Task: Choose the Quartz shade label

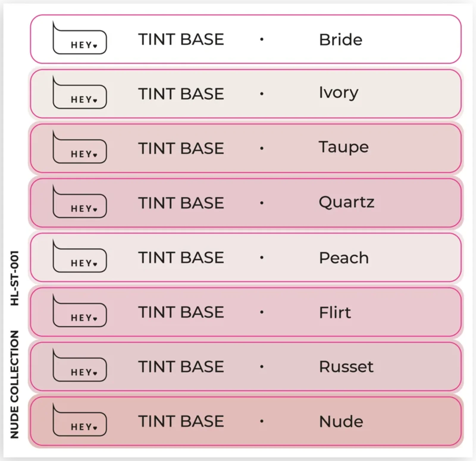Action: coord(347,202)
